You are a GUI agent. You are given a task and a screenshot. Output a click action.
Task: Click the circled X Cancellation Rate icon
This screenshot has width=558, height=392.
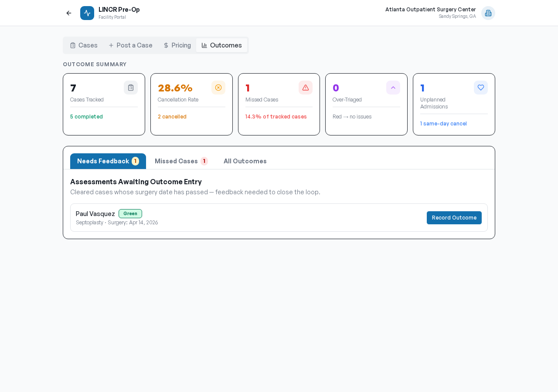(218, 88)
